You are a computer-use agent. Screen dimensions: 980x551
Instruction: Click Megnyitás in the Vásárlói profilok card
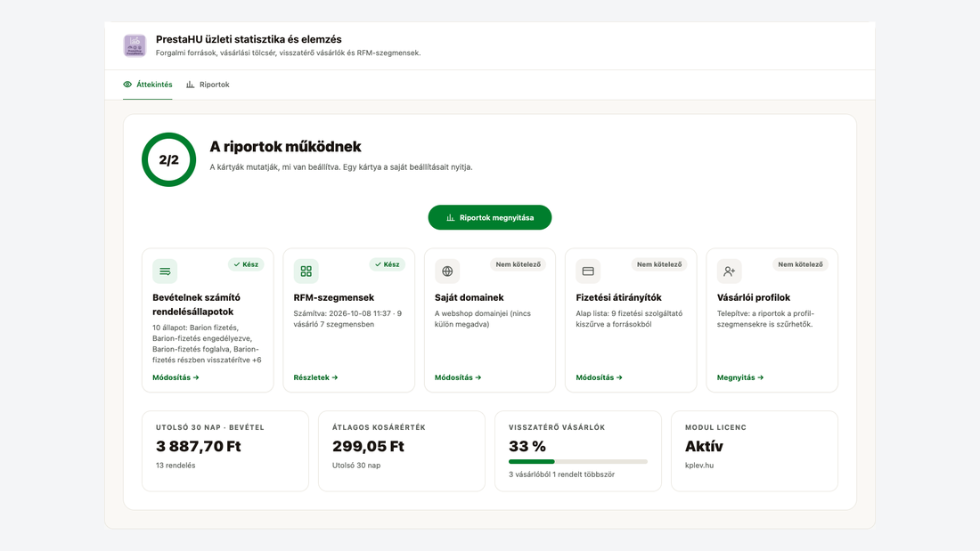point(740,377)
